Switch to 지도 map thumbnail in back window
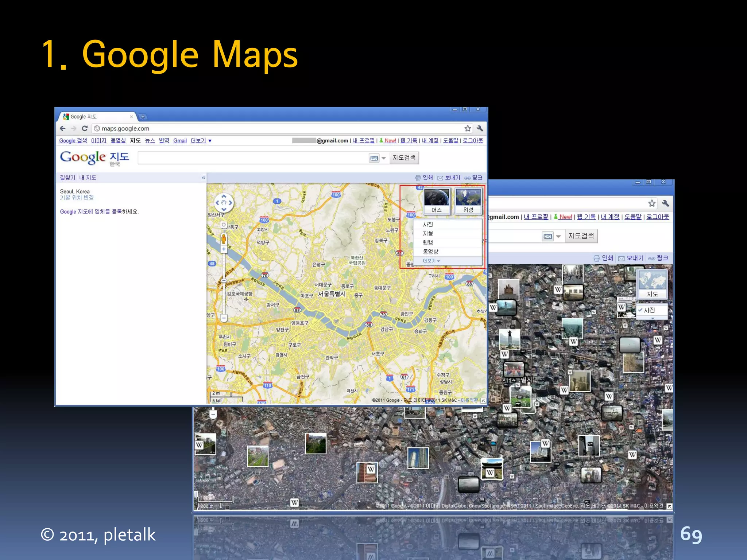The height and width of the screenshot is (560, 747). click(x=653, y=284)
